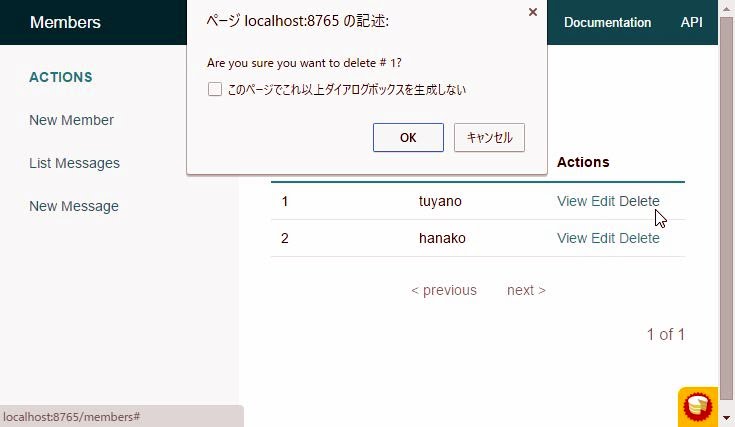Delete member tuyano
This screenshot has width=735, height=427.
pos(639,201)
